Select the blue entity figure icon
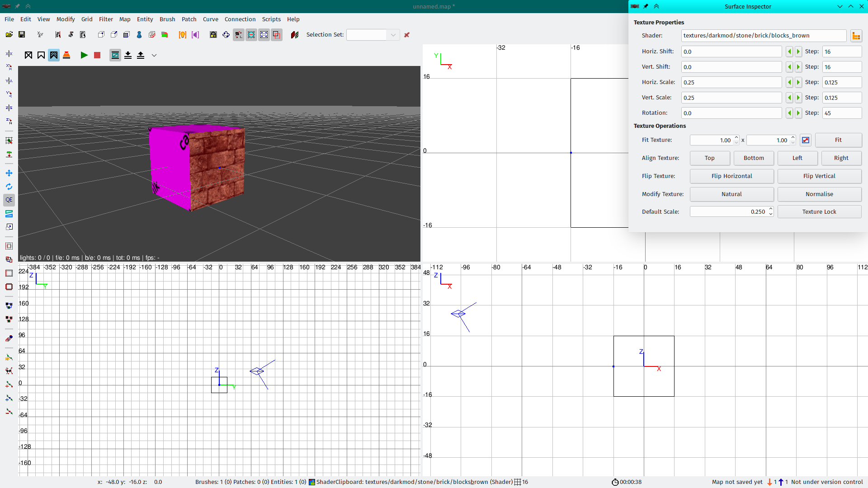The height and width of the screenshot is (488, 868). 139,35
